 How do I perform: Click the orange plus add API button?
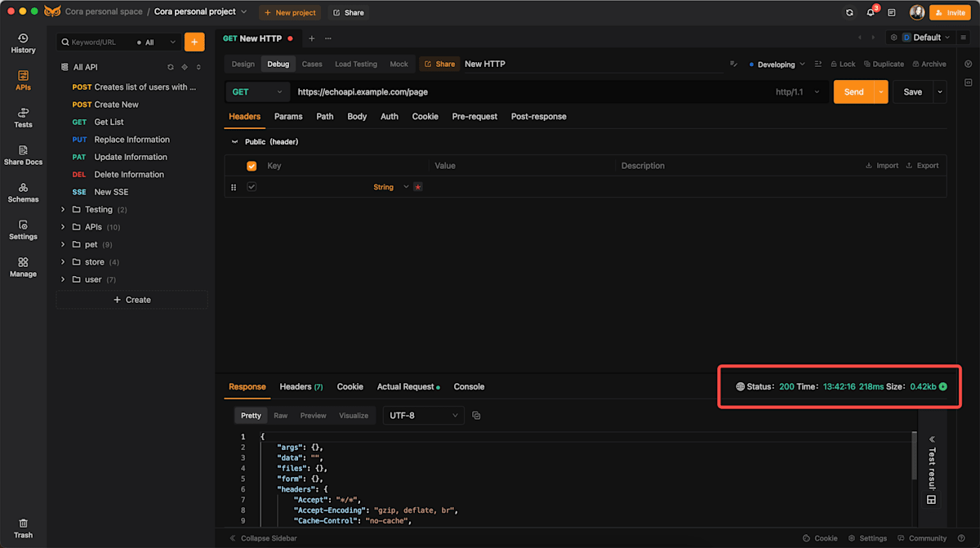[194, 42]
